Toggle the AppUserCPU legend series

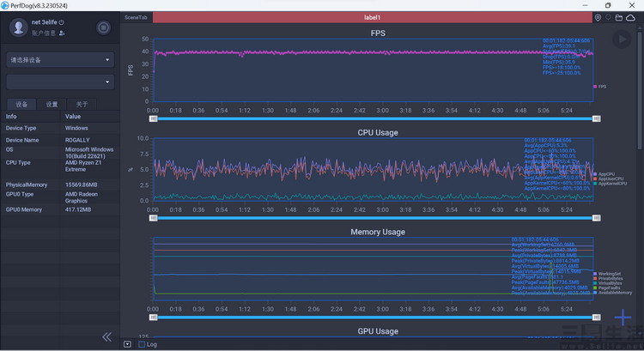(609, 179)
